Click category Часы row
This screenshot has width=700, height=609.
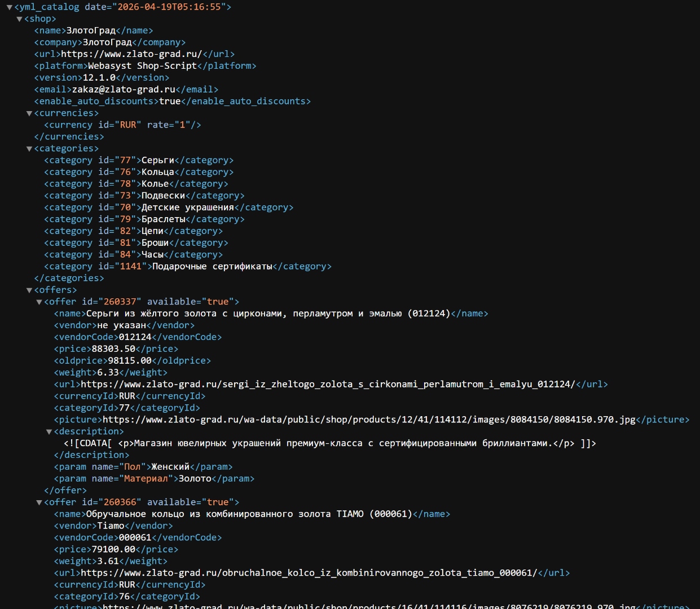[133, 255]
